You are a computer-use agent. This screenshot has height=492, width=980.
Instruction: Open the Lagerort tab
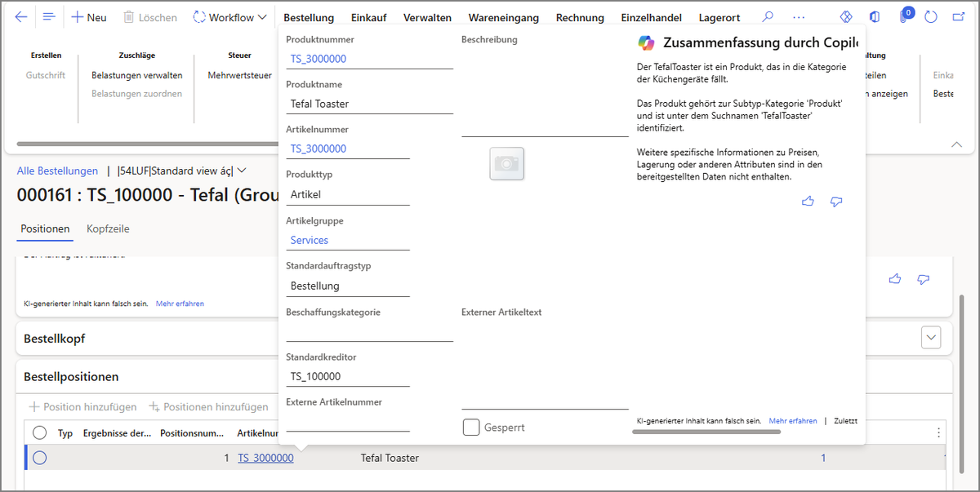point(719,17)
